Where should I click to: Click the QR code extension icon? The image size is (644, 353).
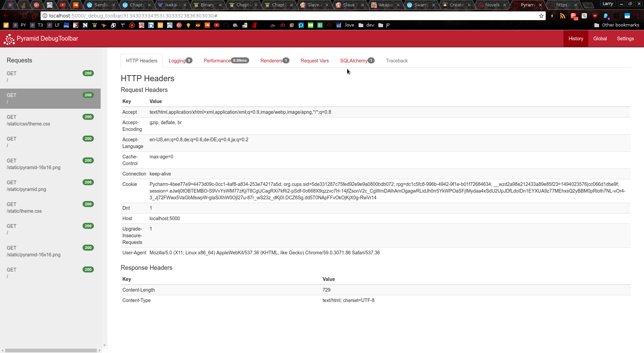616,16
